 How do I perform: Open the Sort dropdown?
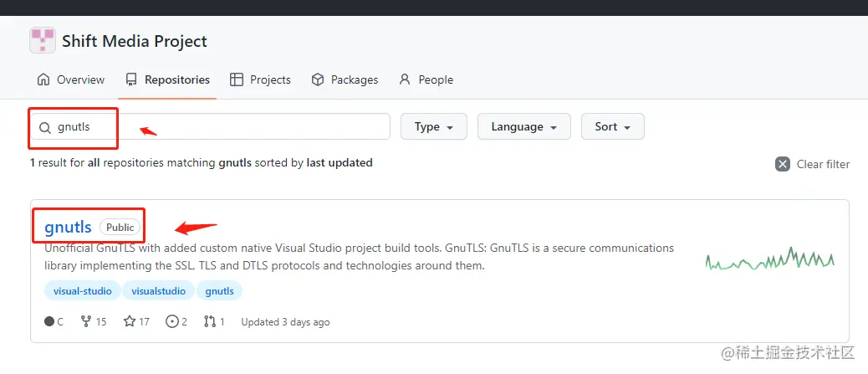tap(612, 126)
